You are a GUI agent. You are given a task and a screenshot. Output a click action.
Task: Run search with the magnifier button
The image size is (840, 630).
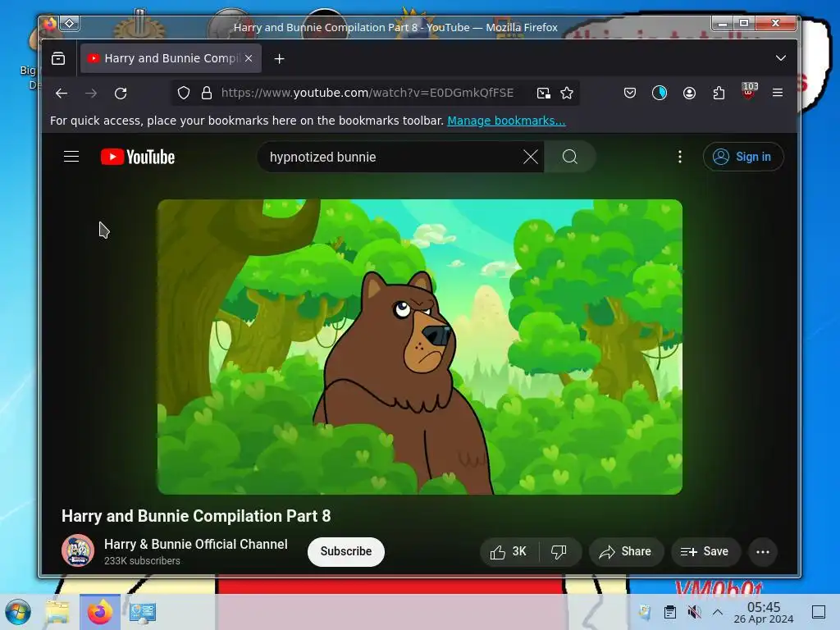pos(570,157)
